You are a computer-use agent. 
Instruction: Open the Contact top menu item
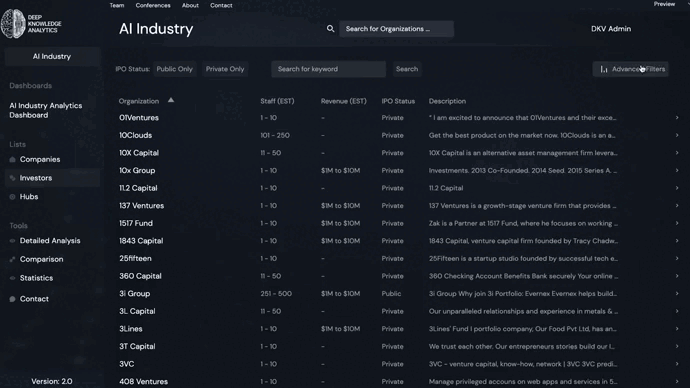pos(221,5)
